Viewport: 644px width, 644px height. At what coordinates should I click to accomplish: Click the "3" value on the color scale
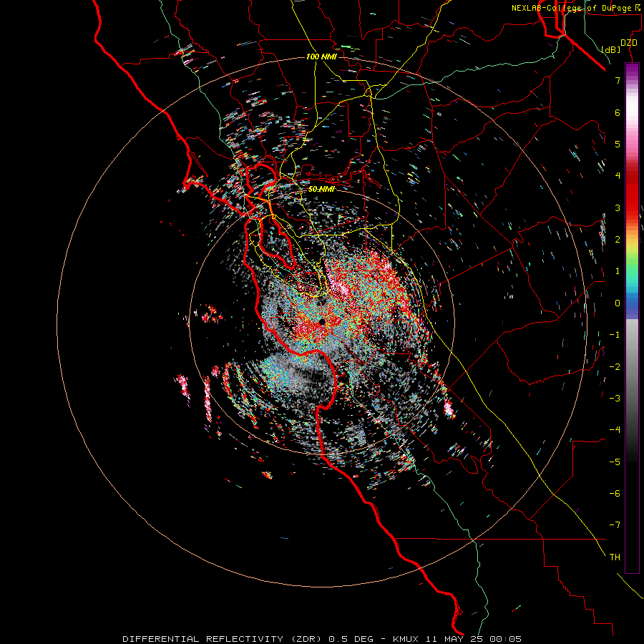tap(618, 208)
